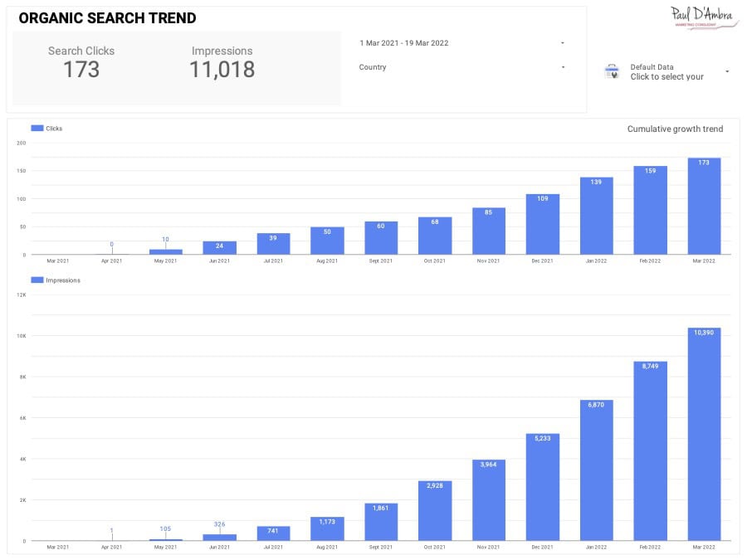Image resolution: width=747 pixels, height=560 pixels.
Task: Select the Search Clicks 173 scorecard
Action: pos(81,63)
